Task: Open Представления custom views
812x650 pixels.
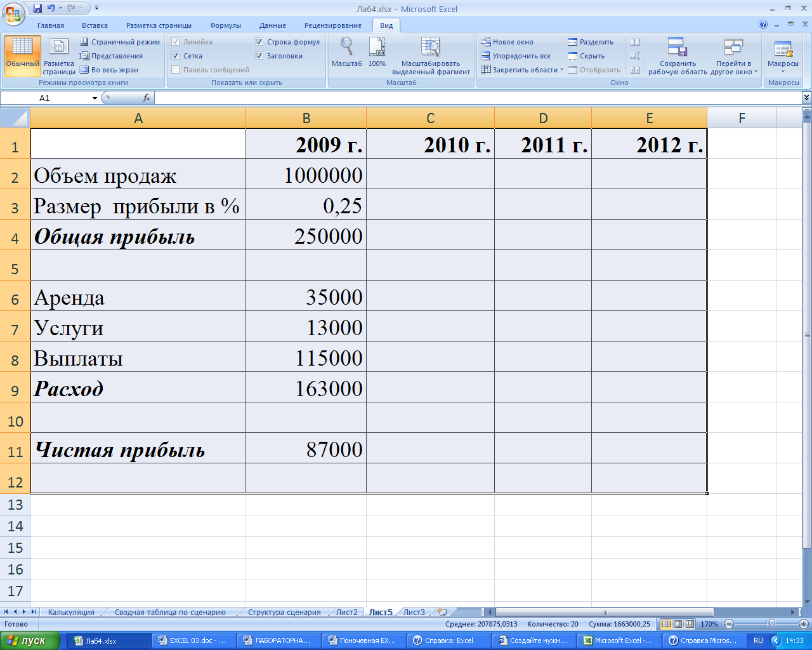Action: [x=112, y=56]
